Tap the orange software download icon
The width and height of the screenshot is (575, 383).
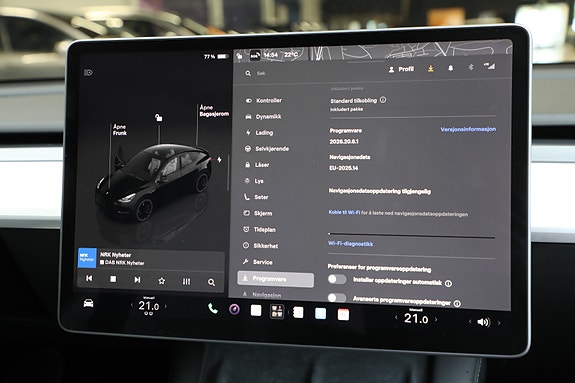(431, 69)
